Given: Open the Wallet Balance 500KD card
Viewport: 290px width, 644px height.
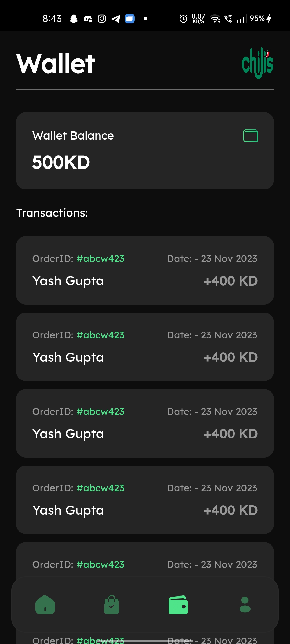Looking at the screenshot, I should pos(145,151).
